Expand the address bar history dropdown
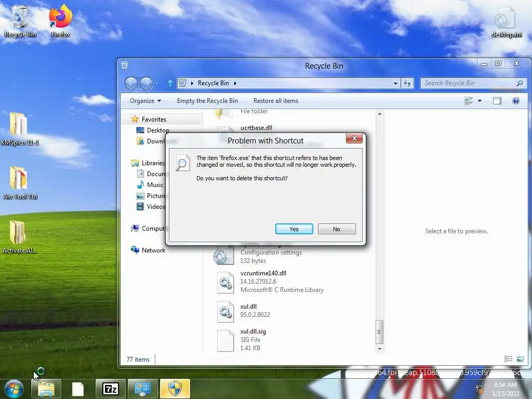Viewport: 532px width, 399px height. pos(395,83)
